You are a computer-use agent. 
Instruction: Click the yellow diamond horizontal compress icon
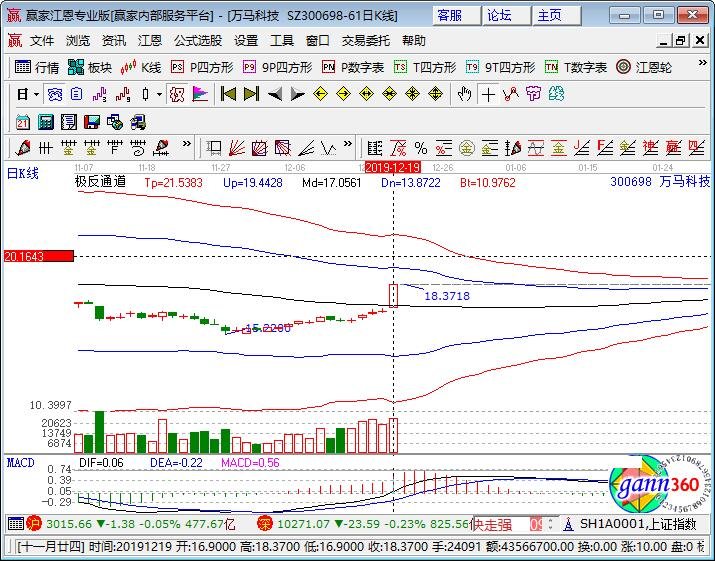point(389,94)
